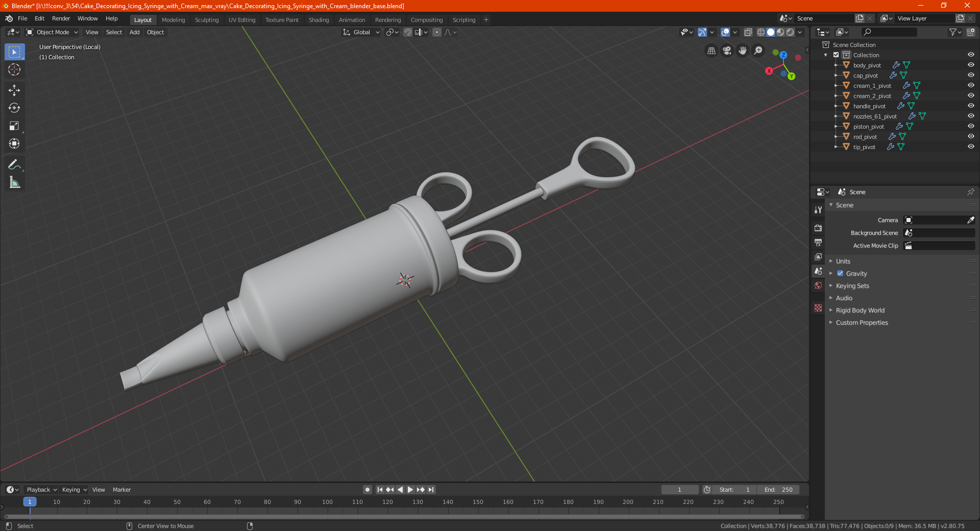Open the Keying dropdown in timeline
The height and width of the screenshot is (531, 980).
tap(74, 490)
